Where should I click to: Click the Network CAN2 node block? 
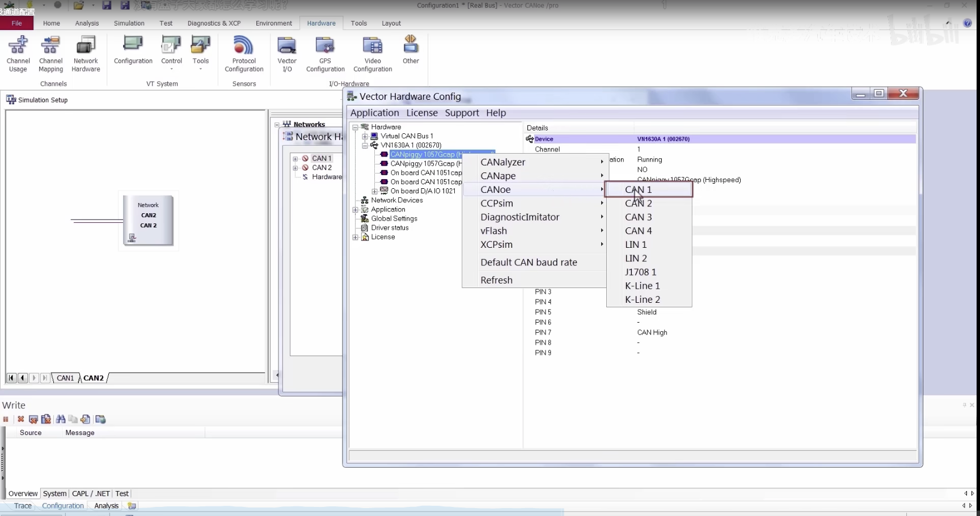click(149, 220)
